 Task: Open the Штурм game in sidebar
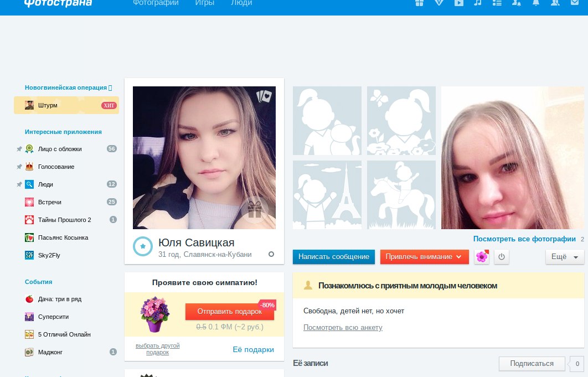[x=48, y=105]
